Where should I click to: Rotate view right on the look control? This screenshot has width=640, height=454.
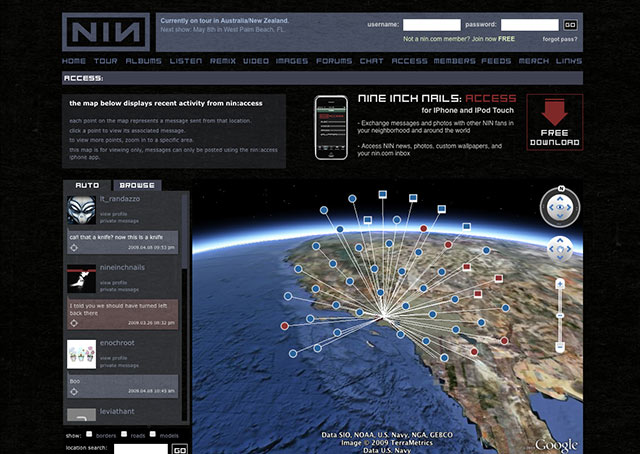coord(569,207)
